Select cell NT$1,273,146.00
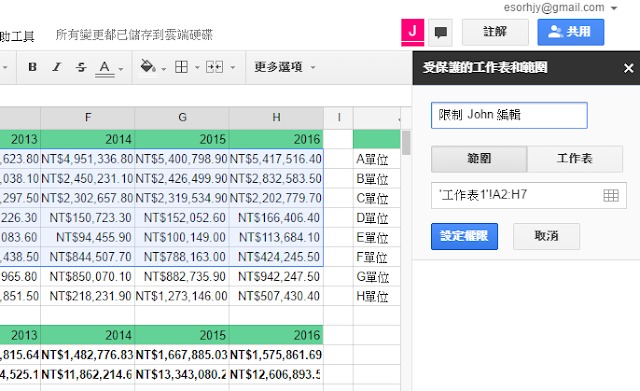 click(182, 296)
